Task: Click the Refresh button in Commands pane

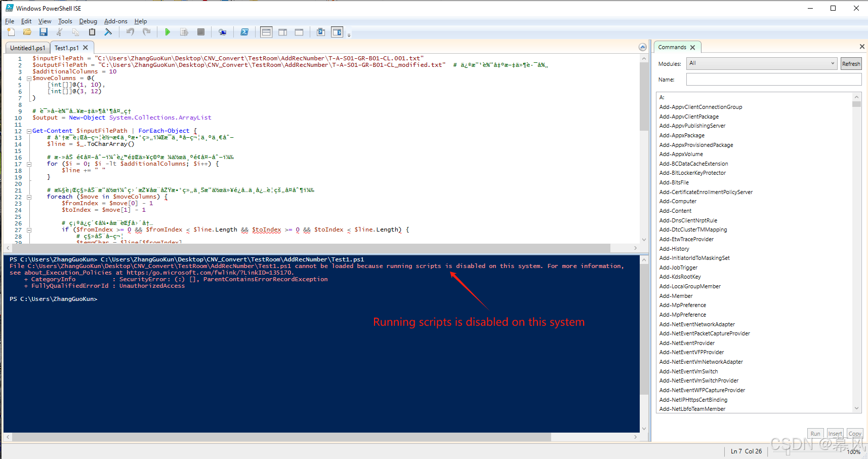Action: pos(851,63)
